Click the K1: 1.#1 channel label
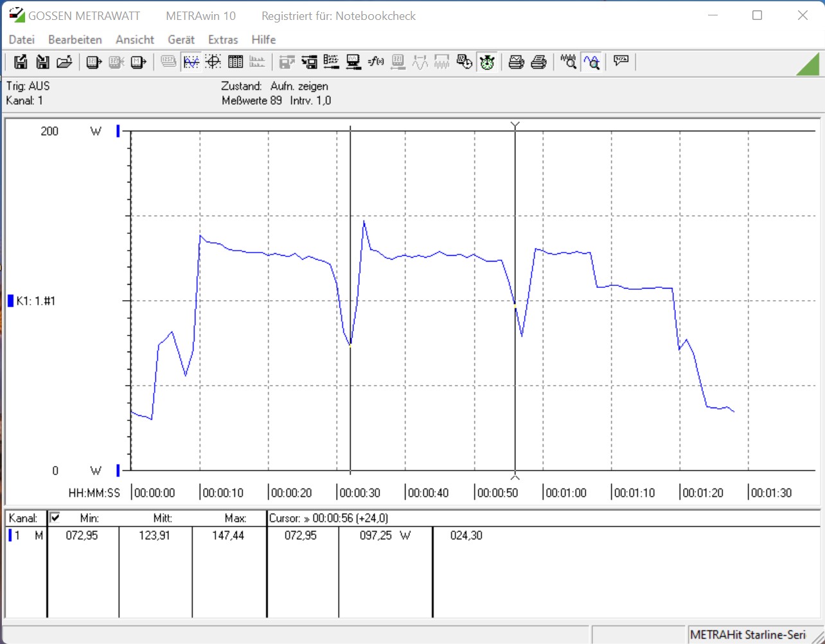 pos(35,301)
